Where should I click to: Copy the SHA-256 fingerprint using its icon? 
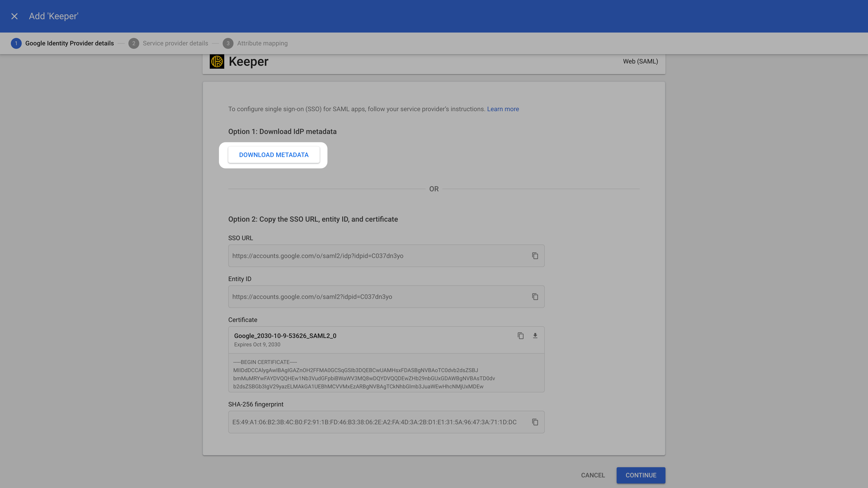tap(535, 422)
